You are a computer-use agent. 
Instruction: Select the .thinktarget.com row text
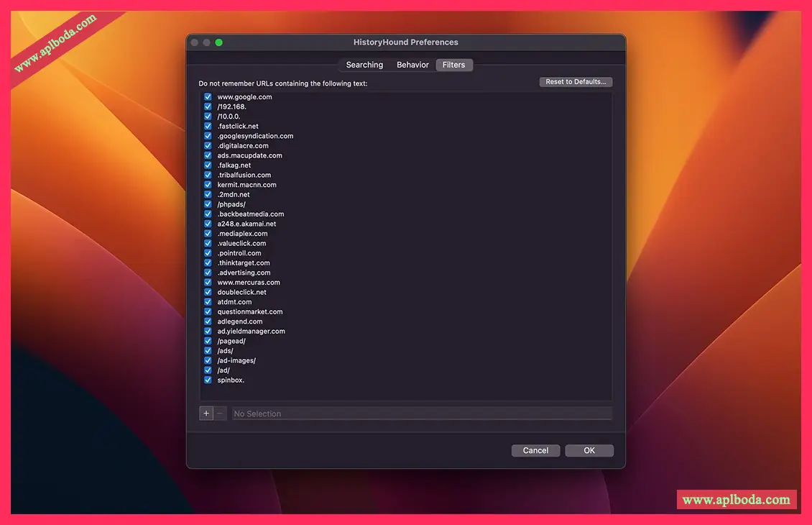click(x=244, y=262)
